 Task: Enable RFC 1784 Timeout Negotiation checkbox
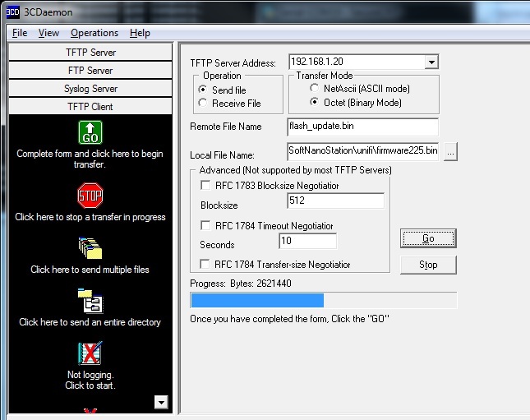(205, 225)
